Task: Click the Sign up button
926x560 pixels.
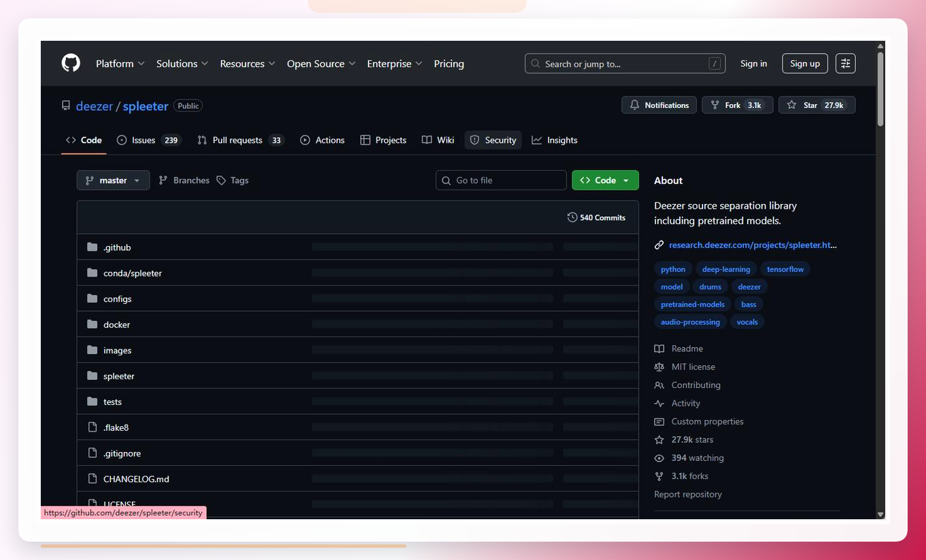Action: [x=805, y=63]
